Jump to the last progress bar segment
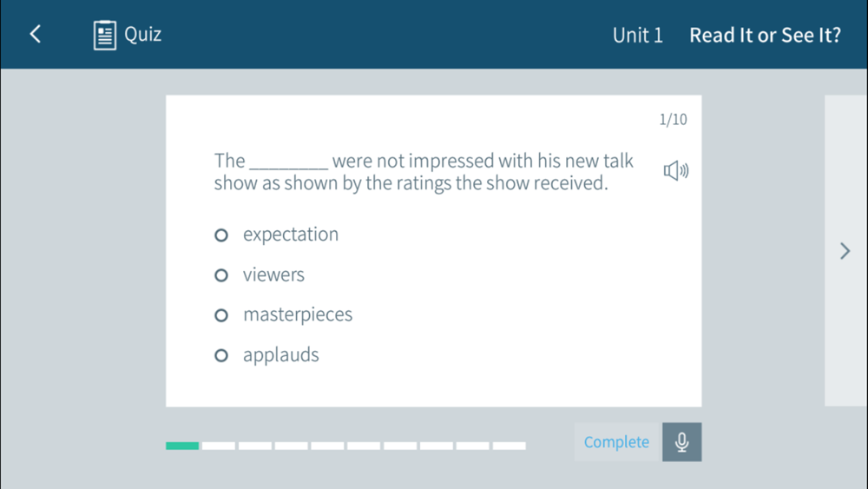This screenshot has height=489, width=868. tap(510, 446)
